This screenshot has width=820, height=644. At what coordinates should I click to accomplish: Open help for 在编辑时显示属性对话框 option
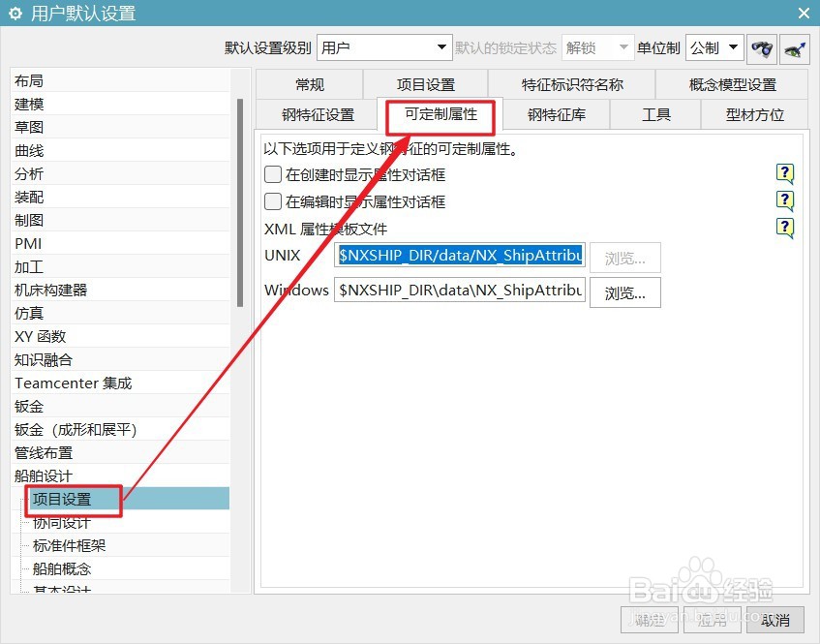pyautogui.click(x=783, y=200)
